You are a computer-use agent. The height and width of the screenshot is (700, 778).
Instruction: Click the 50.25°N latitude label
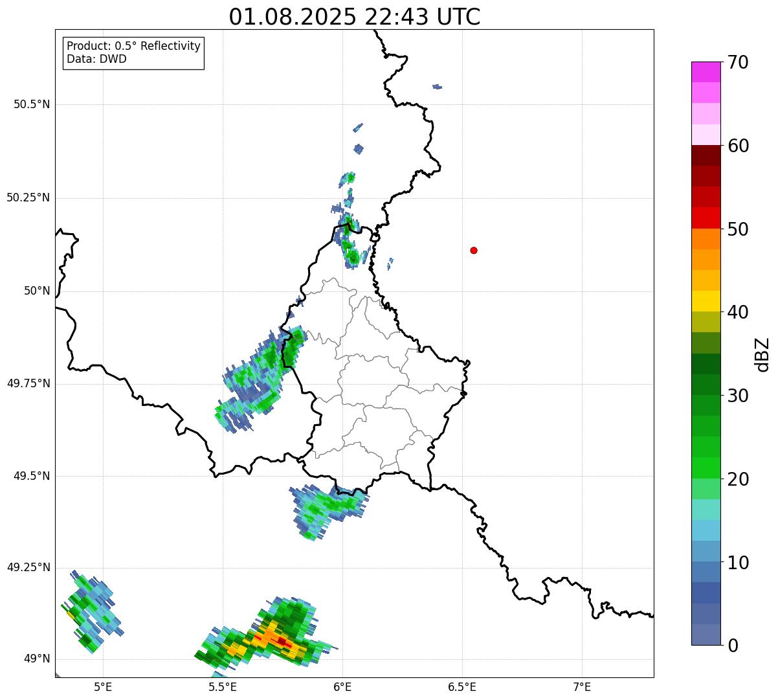pyautogui.click(x=28, y=198)
